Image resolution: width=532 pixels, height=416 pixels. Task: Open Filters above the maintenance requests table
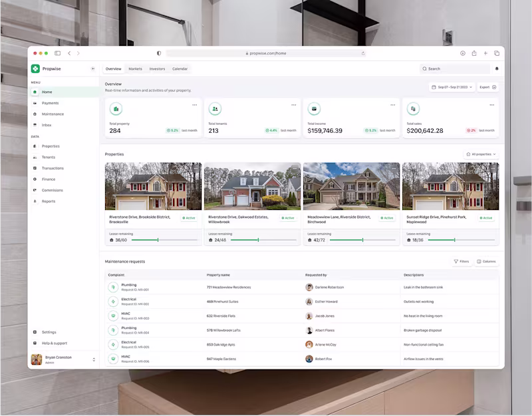[x=462, y=261]
